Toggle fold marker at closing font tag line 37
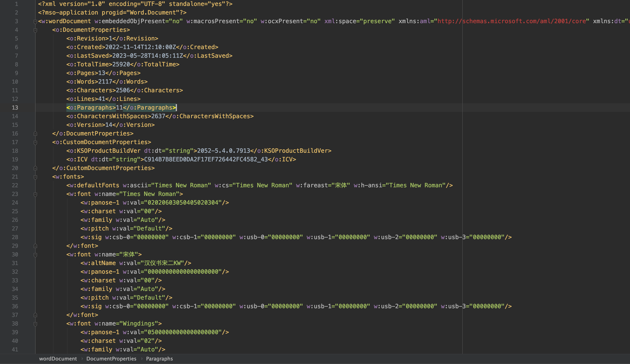The image size is (630, 364). pyautogui.click(x=35, y=315)
